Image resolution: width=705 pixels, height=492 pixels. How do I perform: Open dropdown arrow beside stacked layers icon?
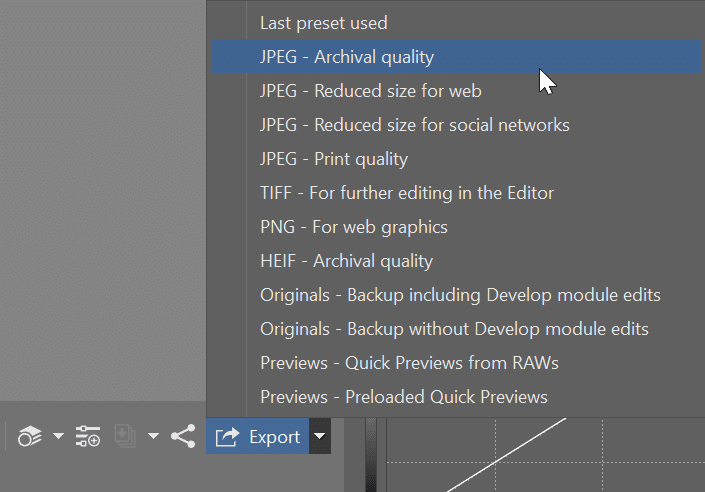[58, 436]
